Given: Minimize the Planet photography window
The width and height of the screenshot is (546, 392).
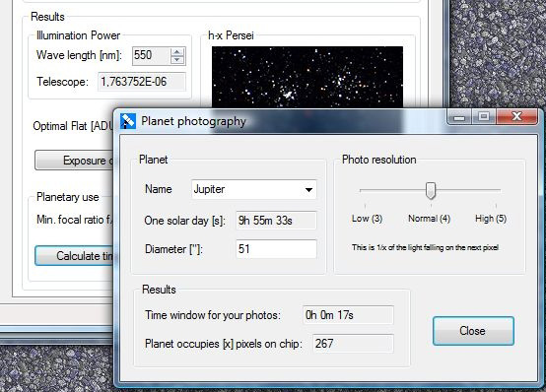Looking at the screenshot, I should pyautogui.click(x=459, y=116).
